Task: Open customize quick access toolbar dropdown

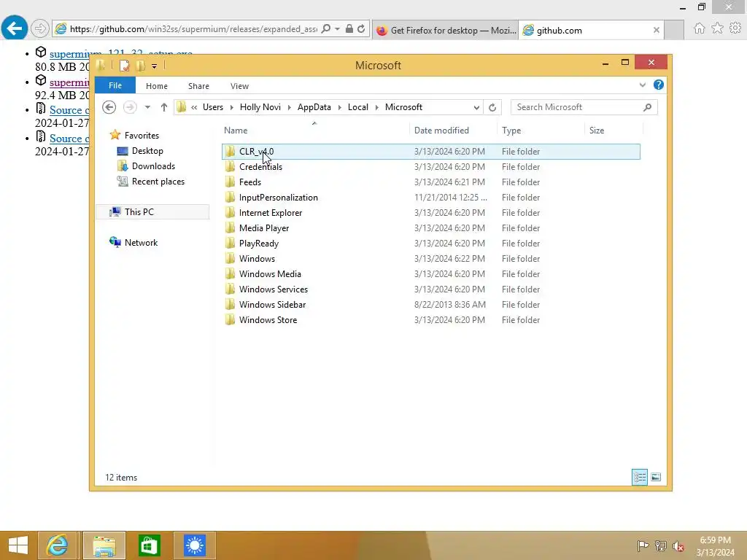Action: (155, 66)
